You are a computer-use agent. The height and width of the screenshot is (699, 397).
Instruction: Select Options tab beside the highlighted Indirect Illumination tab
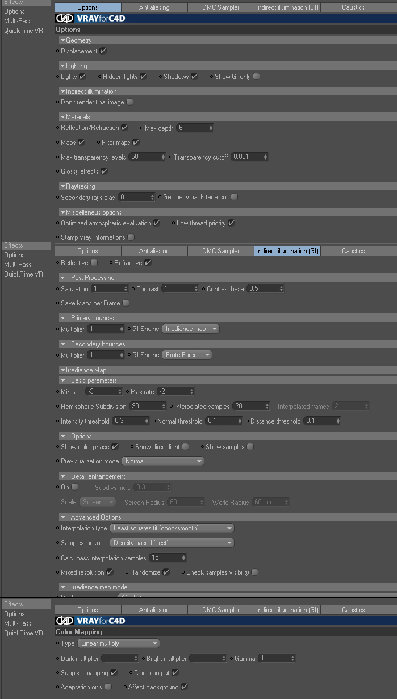(88, 251)
